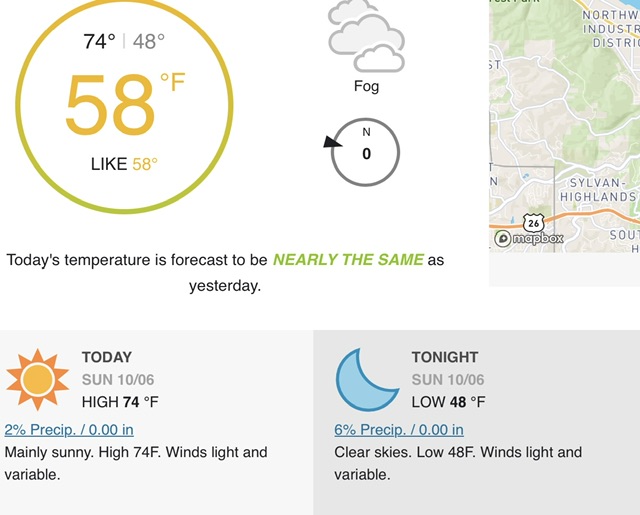640x515 pixels.
Task: Click the NEARLY THE SAME green text
Action: pos(348,260)
